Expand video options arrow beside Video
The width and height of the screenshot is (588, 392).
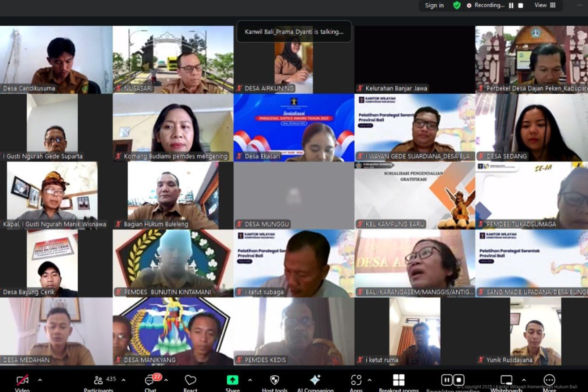(40, 380)
